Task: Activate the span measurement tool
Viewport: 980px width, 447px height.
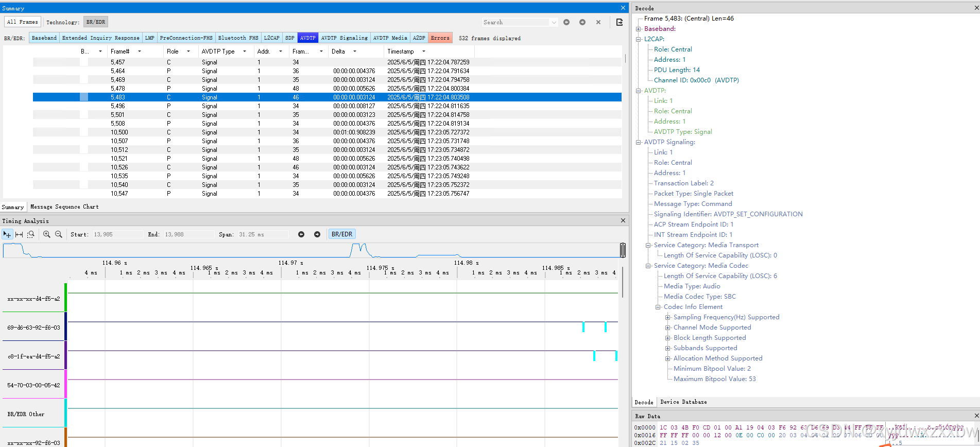Action: [x=19, y=234]
